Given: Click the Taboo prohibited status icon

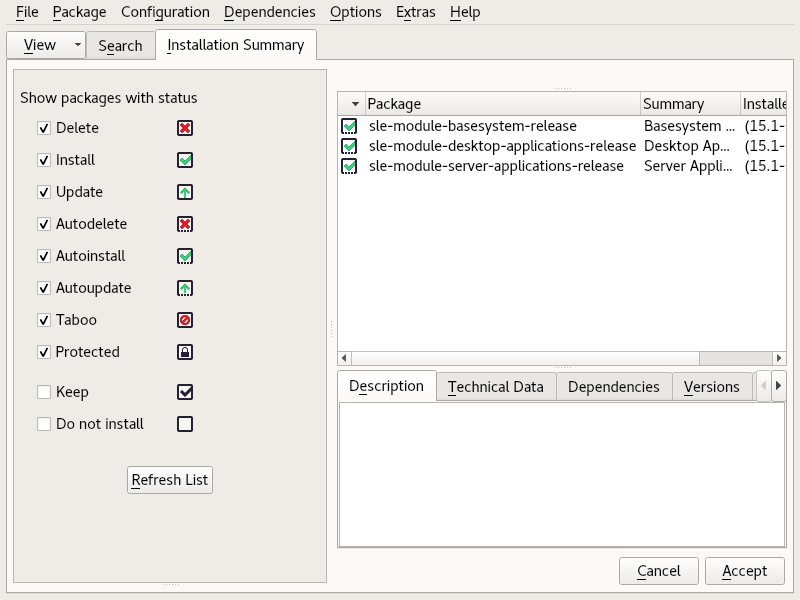Looking at the screenshot, I should pos(185,320).
